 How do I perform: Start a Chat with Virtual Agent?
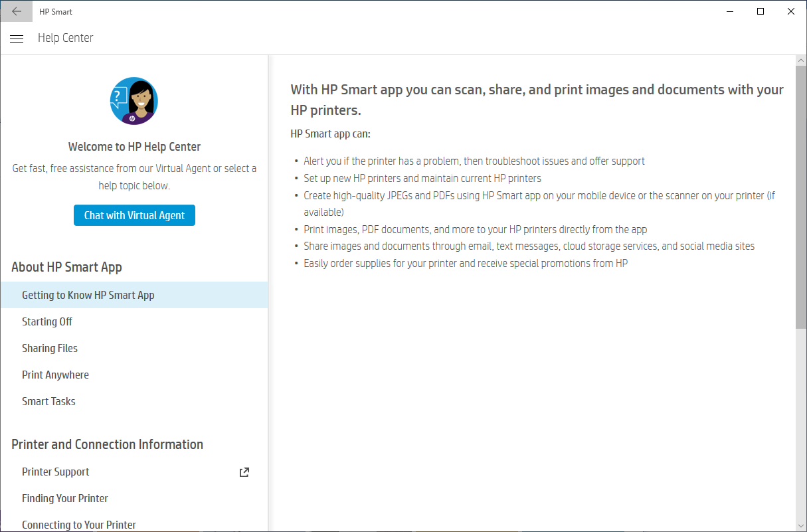click(x=134, y=215)
